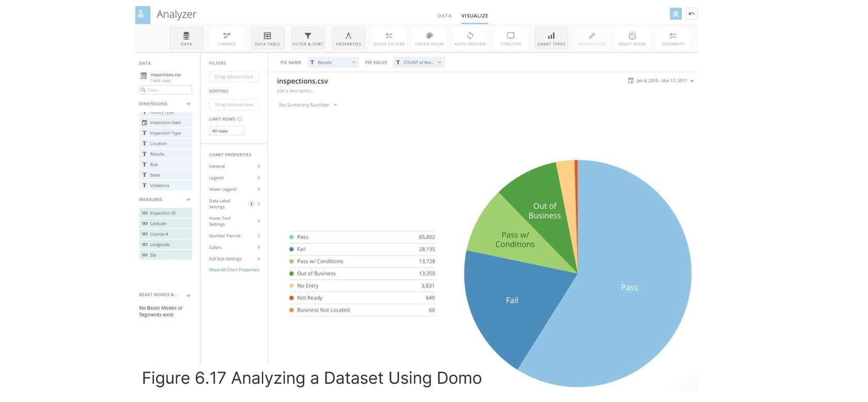Open the Data toolbar panel
This screenshot has height=402, width=868.
click(x=186, y=38)
